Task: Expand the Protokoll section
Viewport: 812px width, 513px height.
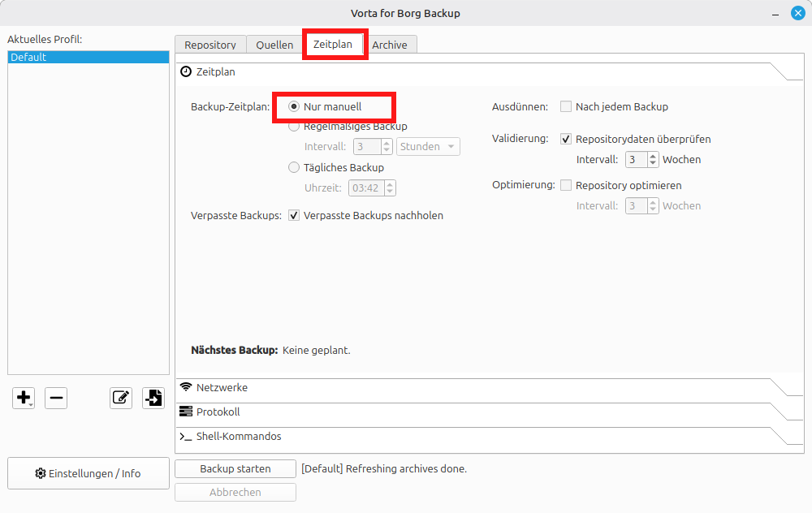Action: pyautogui.click(x=490, y=412)
